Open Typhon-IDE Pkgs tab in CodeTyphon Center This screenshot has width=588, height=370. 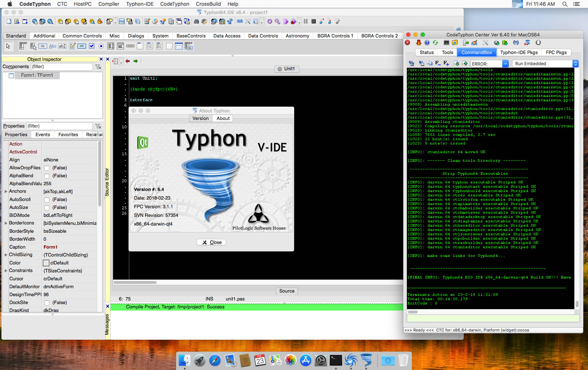pos(519,52)
